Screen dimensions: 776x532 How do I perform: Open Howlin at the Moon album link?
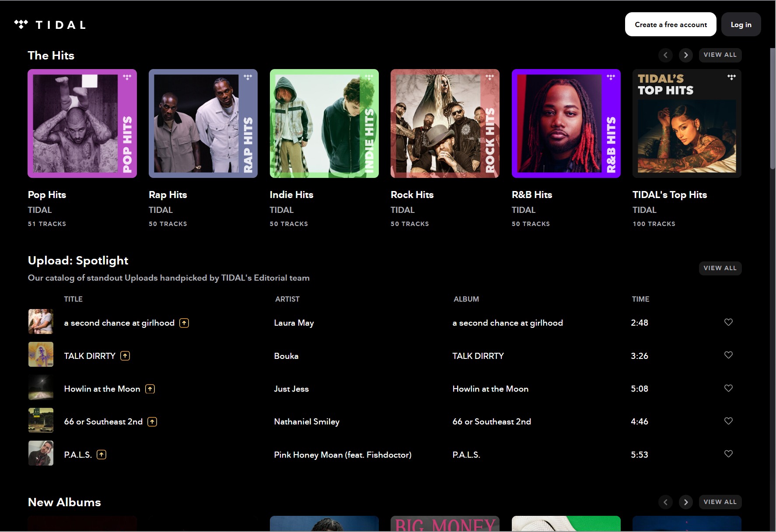click(490, 389)
